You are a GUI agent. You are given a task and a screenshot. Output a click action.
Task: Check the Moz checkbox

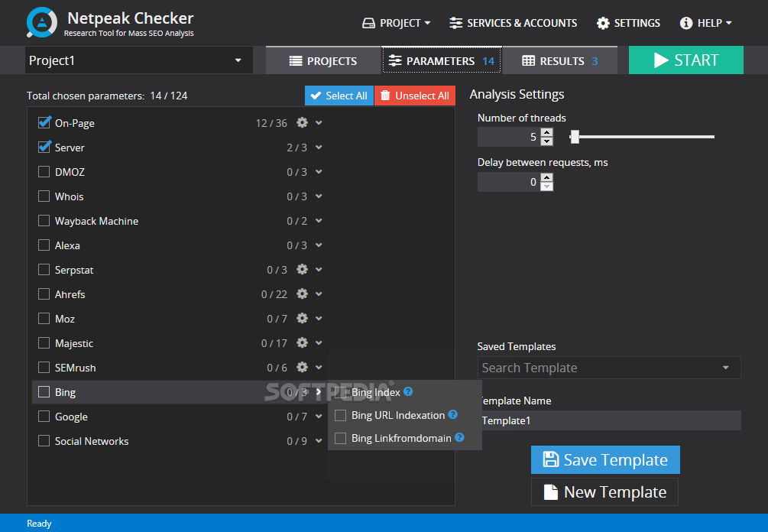click(x=44, y=319)
